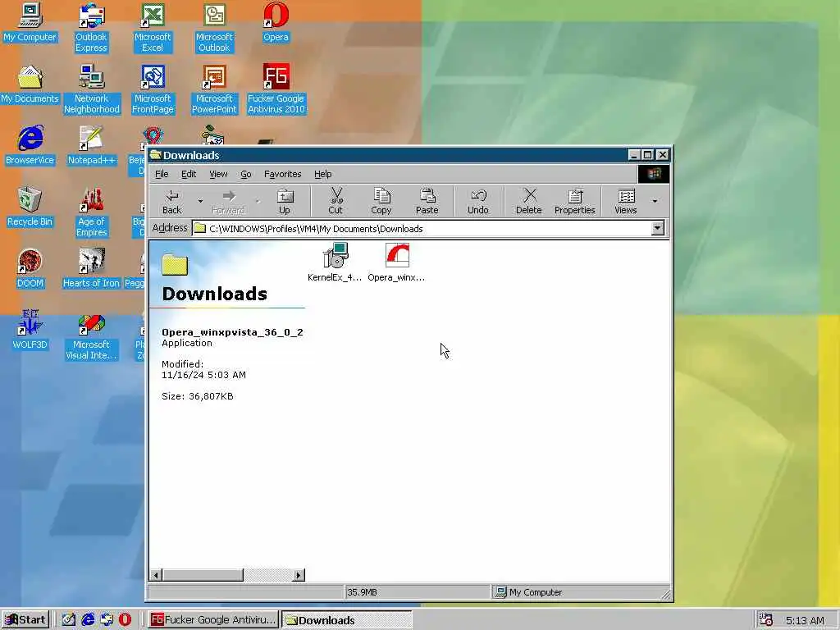Select the Hearts of Iron desktop shortcut

click(92, 269)
